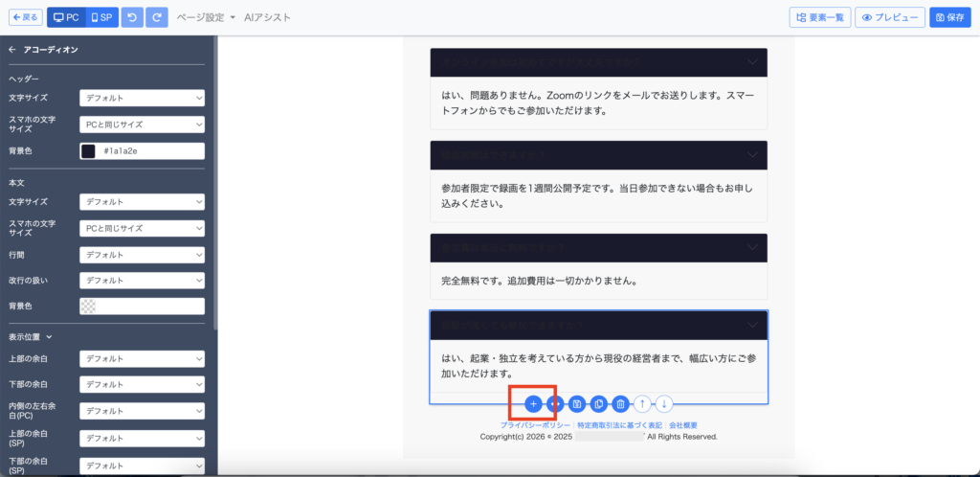
Task: Click the transparent 本文 背景色 swatch
Action: click(x=88, y=307)
